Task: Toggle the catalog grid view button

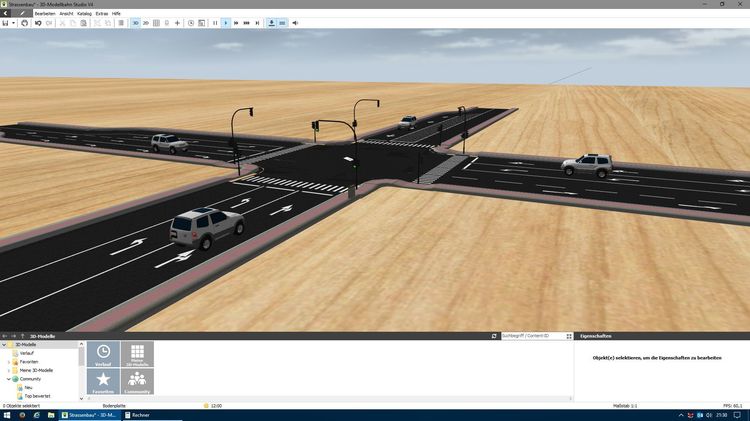Action: [x=570, y=336]
